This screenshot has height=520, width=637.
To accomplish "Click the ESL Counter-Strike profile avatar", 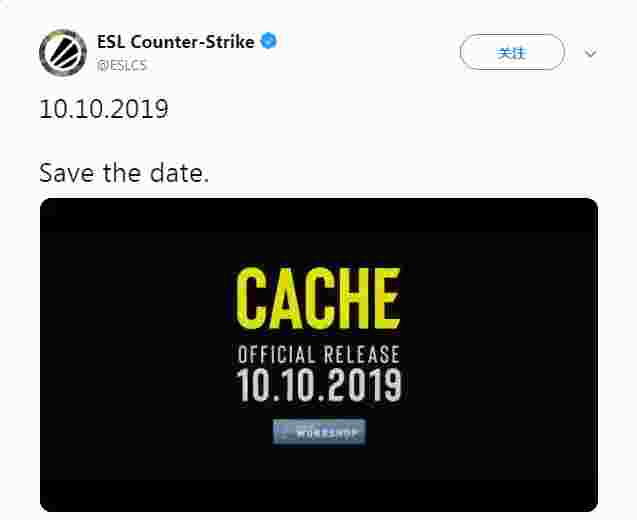I will [x=62, y=52].
